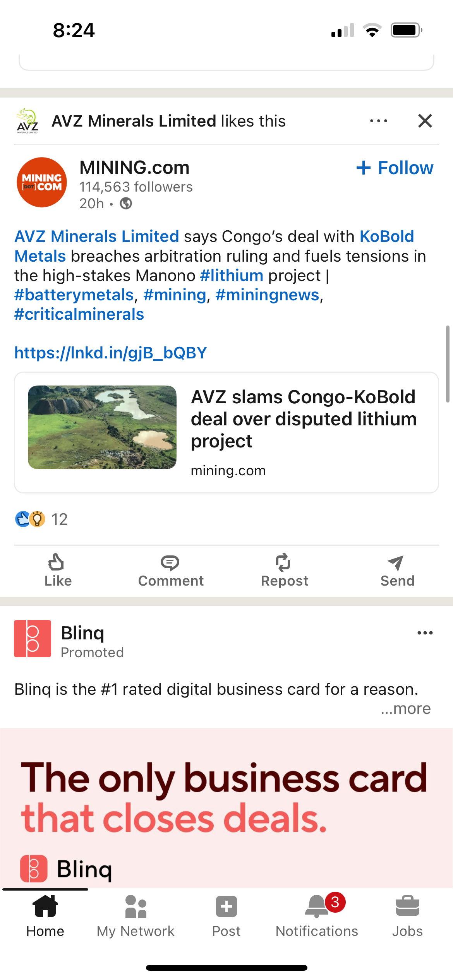The height and width of the screenshot is (980, 453).
Task: Tap the Repost arrows icon
Action: [x=284, y=563]
